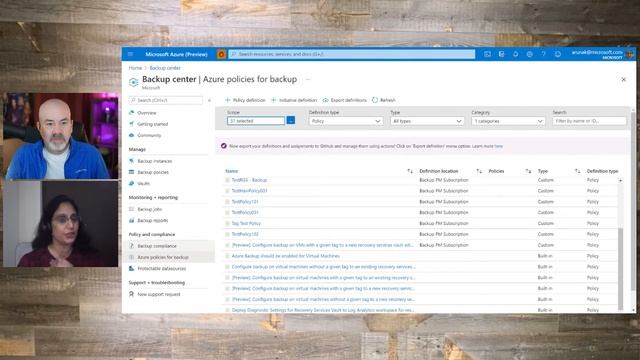Open the Category dropdown showing 1 categories
This screenshot has height=360, width=640.
[x=508, y=121]
